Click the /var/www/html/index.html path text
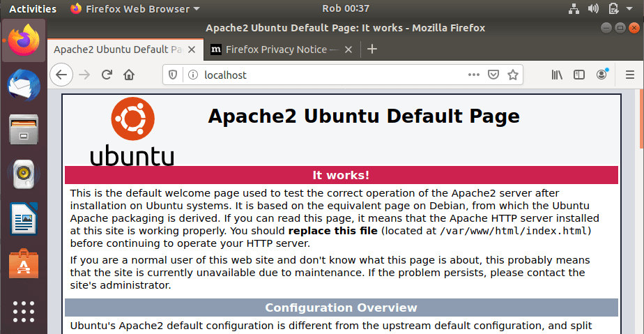 [514, 231]
